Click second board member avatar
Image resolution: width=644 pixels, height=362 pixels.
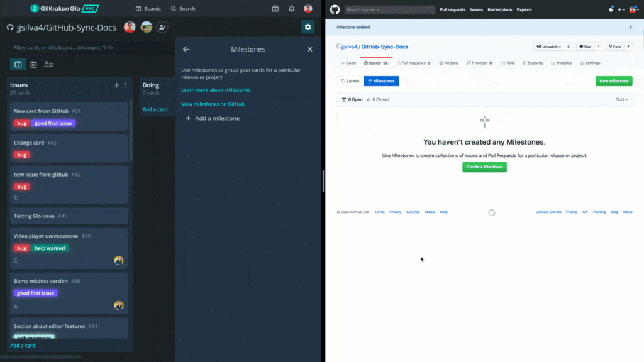pos(146,27)
